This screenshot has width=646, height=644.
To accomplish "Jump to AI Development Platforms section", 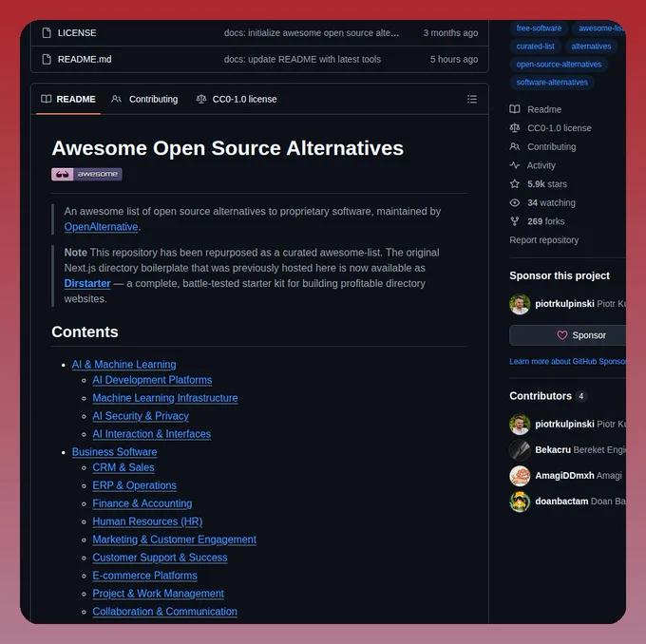I will (x=152, y=380).
